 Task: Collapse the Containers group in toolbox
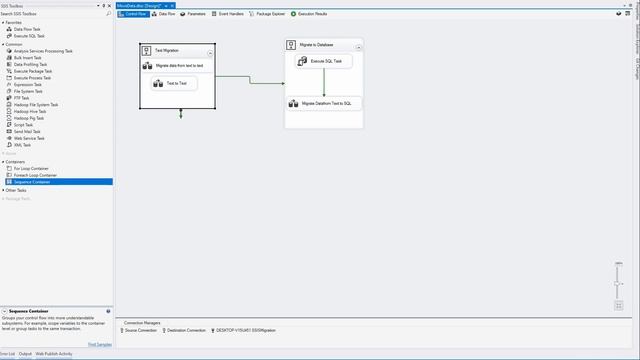pyautogui.click(x=3, y=162)
